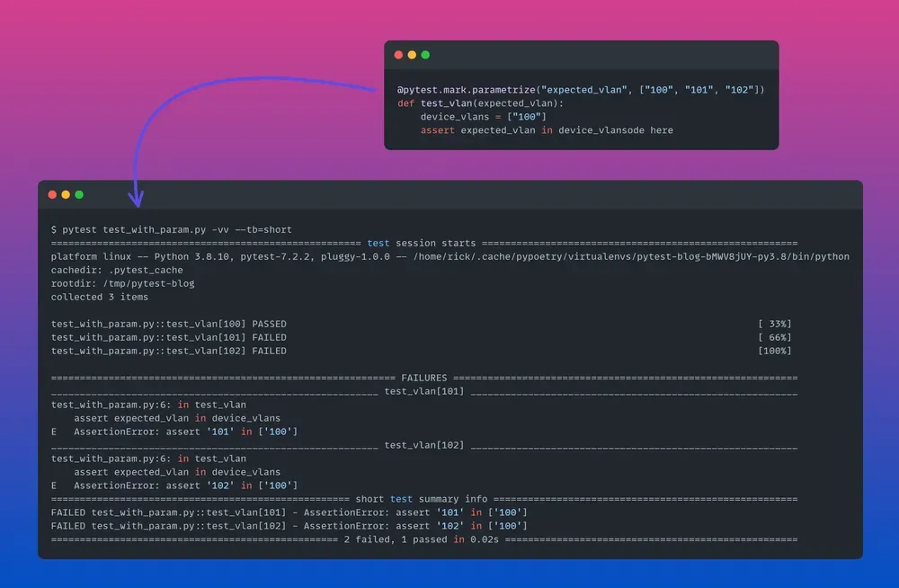Maximize terminal window using green dot

click(79, 194)
